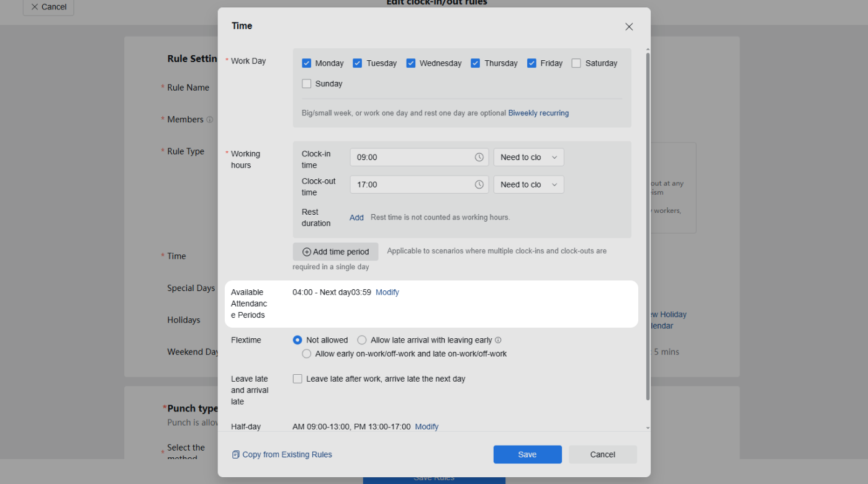This screenshot has height=484, width=868.
Task: Click the clock icon in Clock-out time field
Action: (x=479, y=185)
